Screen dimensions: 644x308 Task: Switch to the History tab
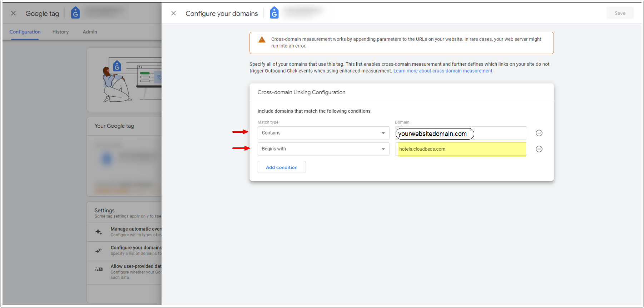pyautogui.click(x=60, y=32)
